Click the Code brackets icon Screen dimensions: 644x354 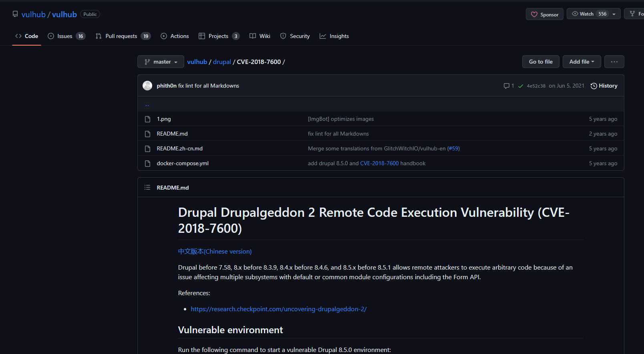[x=18, y=36]
